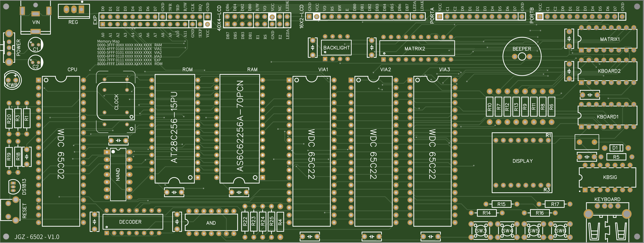Select the NAND gate chip
The height and width of the screenshot is (243, 644).
click(118, 175)
